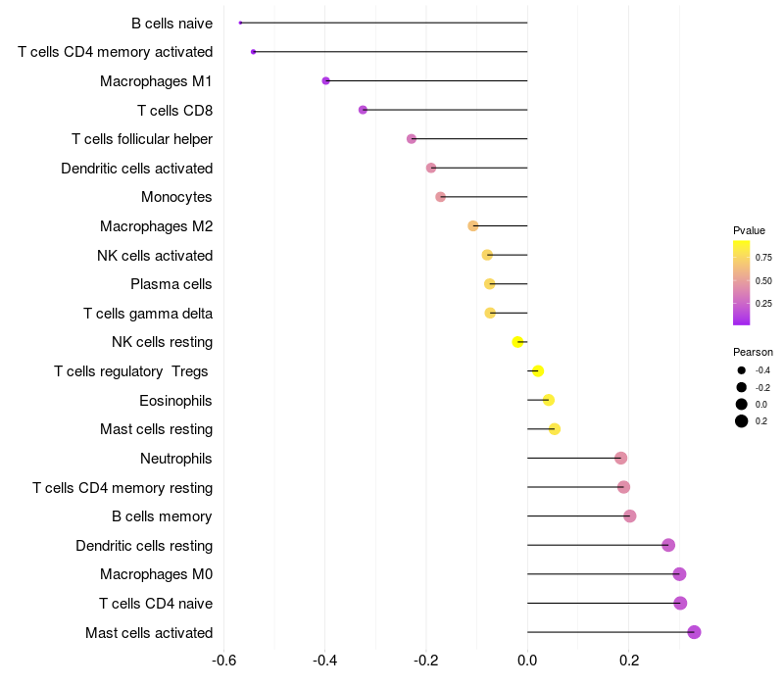Click the Pearson legend title
Screen dimensions: 784x686
[x=753, y=352]
